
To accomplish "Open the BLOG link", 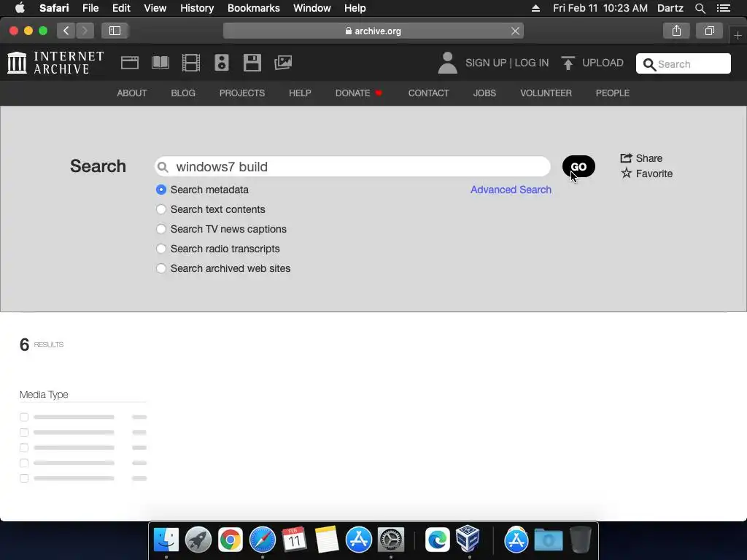I will [x=183, y=93].
